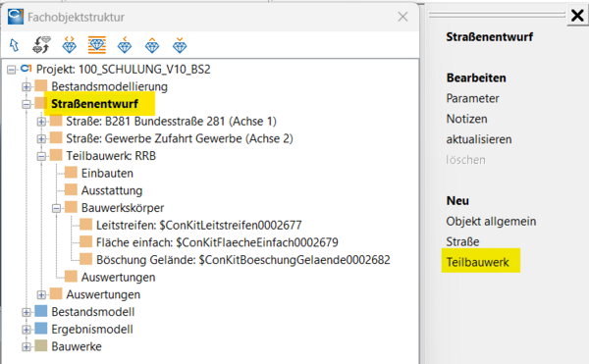Select Leitstreifen: $ConKitLeitstreifen0002677
Image resolution: width=589 pixels, height=364 pixels.
198,225
